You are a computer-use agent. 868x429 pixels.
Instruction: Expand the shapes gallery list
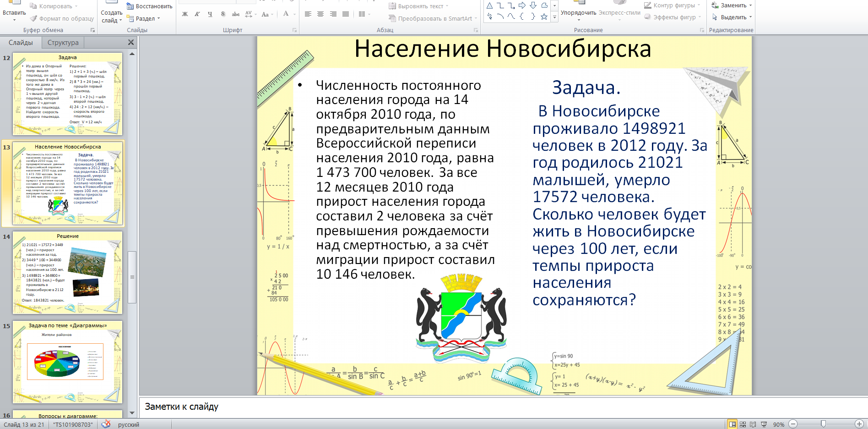(x=554, y=17)
